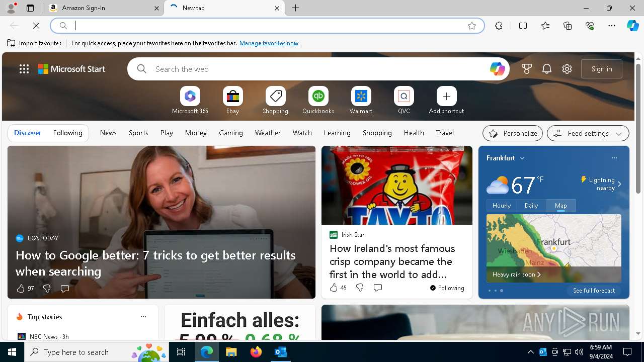The width and height of the screenshot is (644, 362).
Task: Open the notifications bell icon
Action: (x=547, y=69)
